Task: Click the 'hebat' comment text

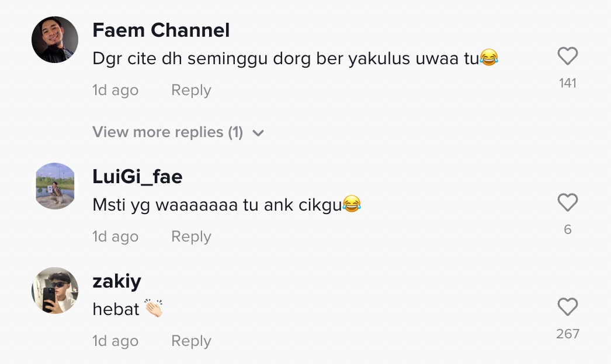Action: coord(116,309)
